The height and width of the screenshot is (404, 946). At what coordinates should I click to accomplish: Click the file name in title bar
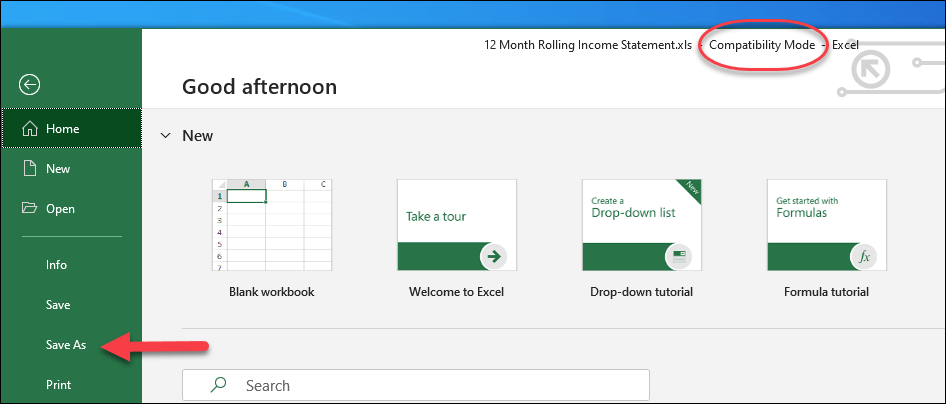(588, 45)
